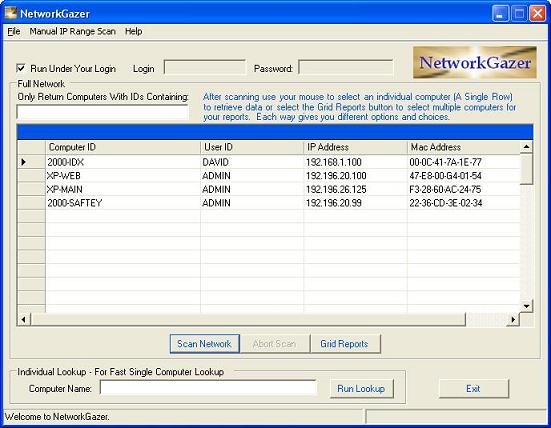Open Manual IP Range Scan menu

[72, 31]
